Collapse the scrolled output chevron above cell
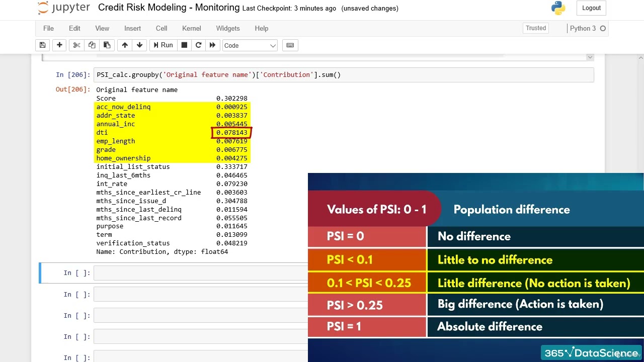 coord(590,57)
